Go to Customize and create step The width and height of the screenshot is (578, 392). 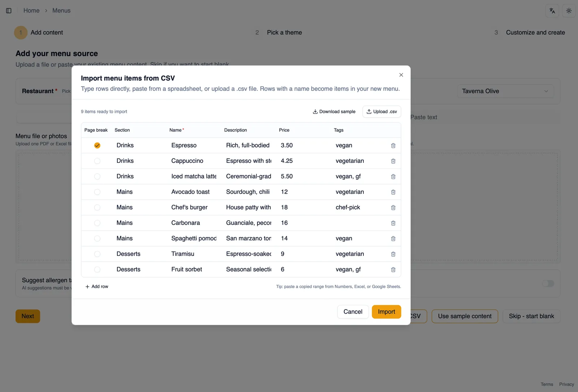[x=530, y=32]
